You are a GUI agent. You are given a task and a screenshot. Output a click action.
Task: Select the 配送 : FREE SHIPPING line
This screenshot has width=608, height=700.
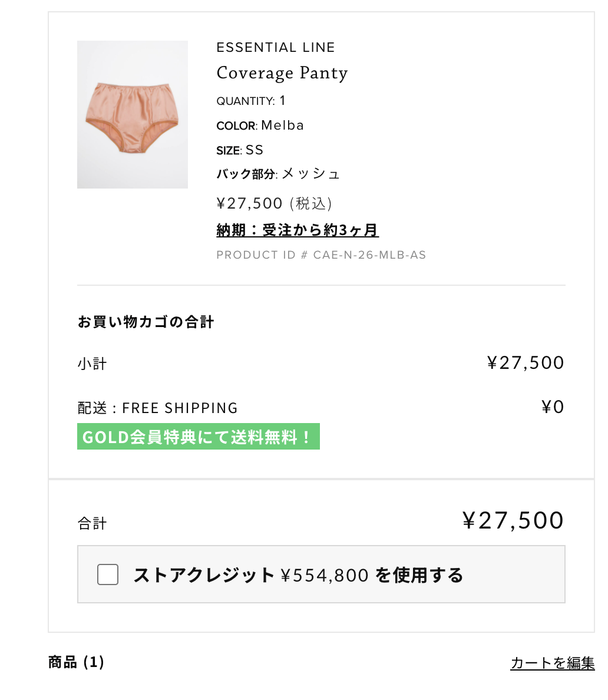pos(157,408)
